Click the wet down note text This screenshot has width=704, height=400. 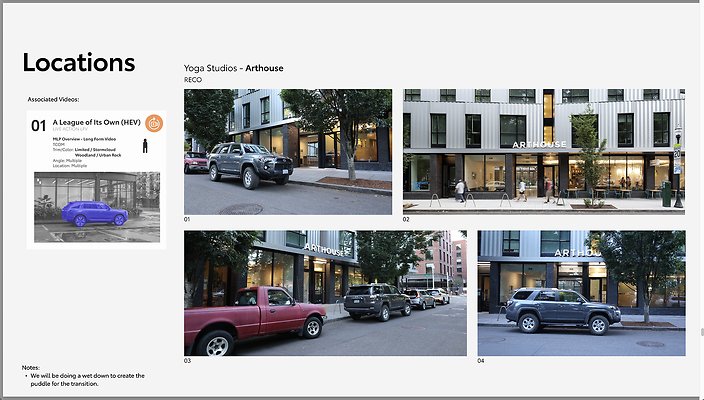(86, 378)
